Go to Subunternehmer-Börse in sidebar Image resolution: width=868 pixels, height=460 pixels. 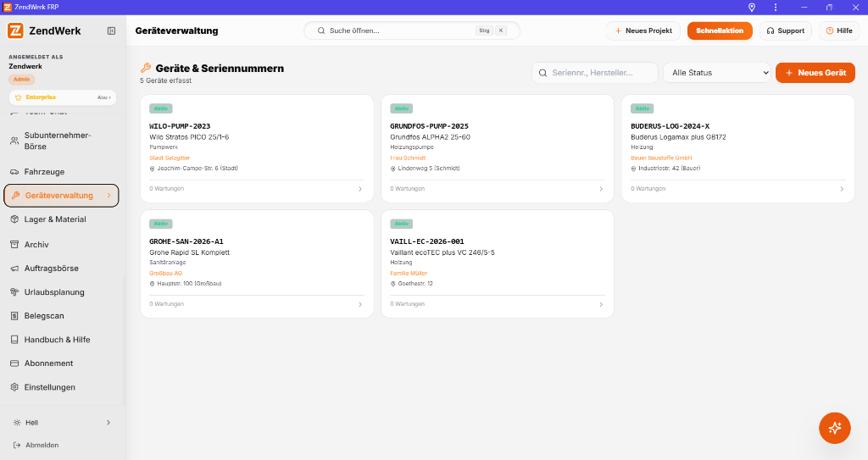[61, 141]
